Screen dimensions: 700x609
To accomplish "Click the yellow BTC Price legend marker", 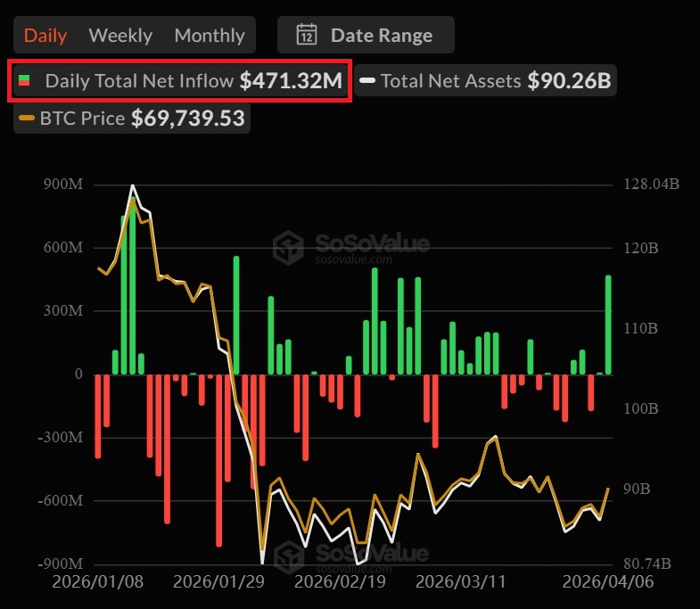I will click(27, 119).
